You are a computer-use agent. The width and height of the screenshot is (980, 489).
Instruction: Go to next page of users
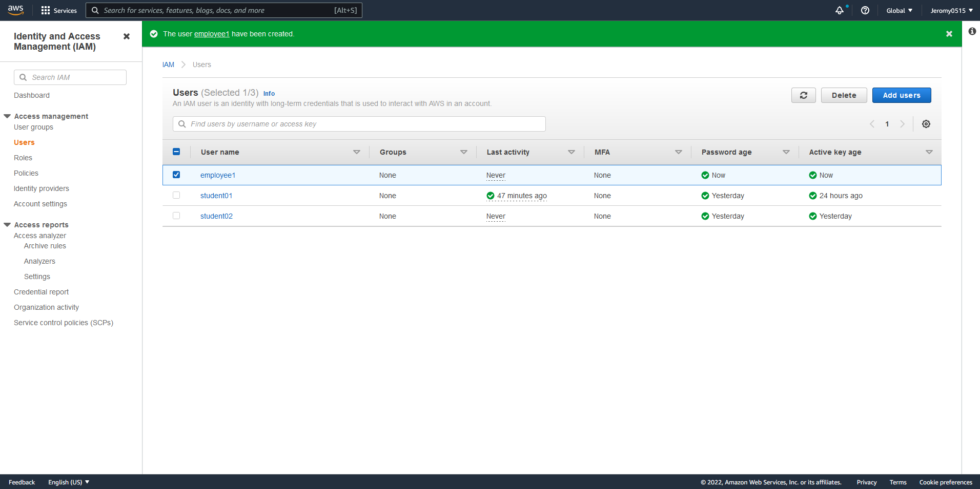[x=903, y=124]
